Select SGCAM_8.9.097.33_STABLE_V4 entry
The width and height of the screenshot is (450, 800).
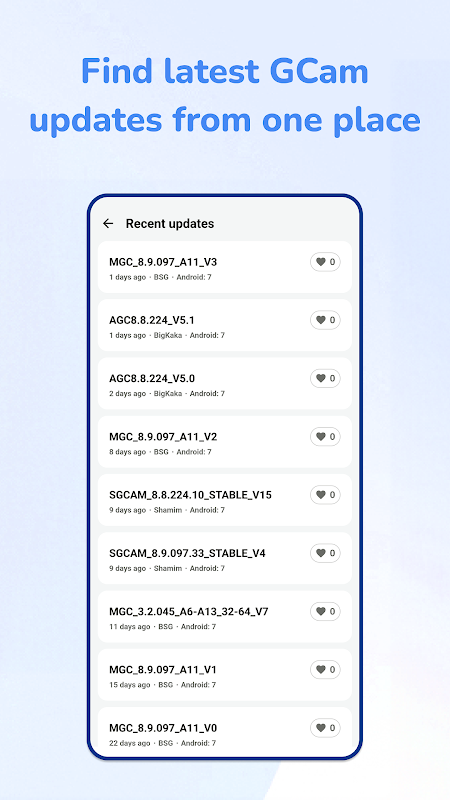click(224, 558)
